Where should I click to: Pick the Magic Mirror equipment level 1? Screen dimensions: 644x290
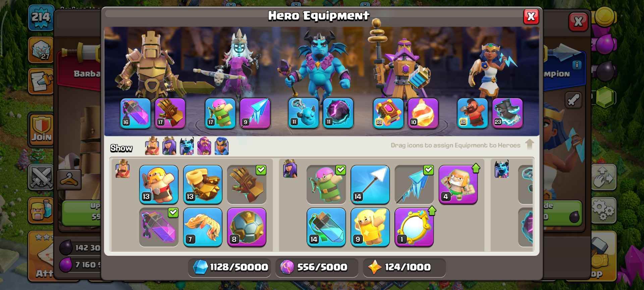[414, 227]
